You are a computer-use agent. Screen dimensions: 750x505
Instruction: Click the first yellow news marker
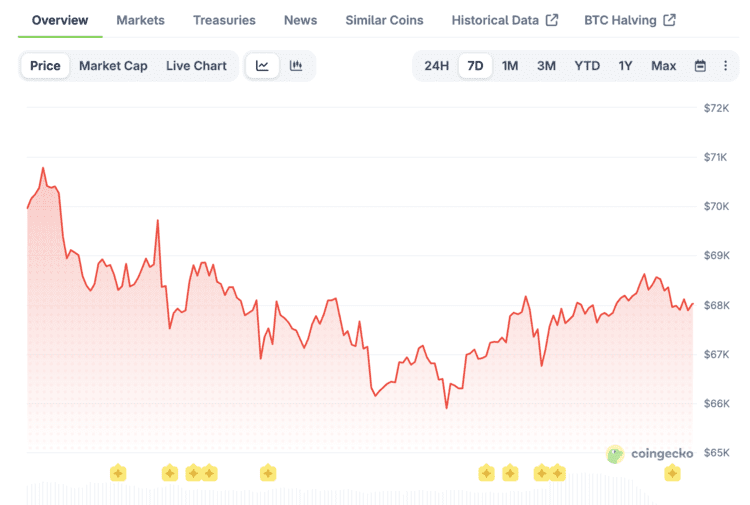pos(118,473)
